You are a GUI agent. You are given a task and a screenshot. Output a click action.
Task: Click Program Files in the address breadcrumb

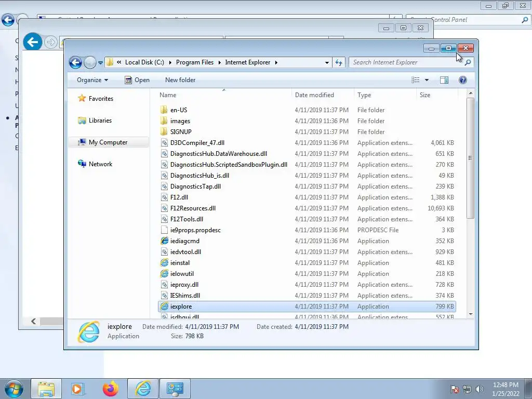click(x=195, y=62)
